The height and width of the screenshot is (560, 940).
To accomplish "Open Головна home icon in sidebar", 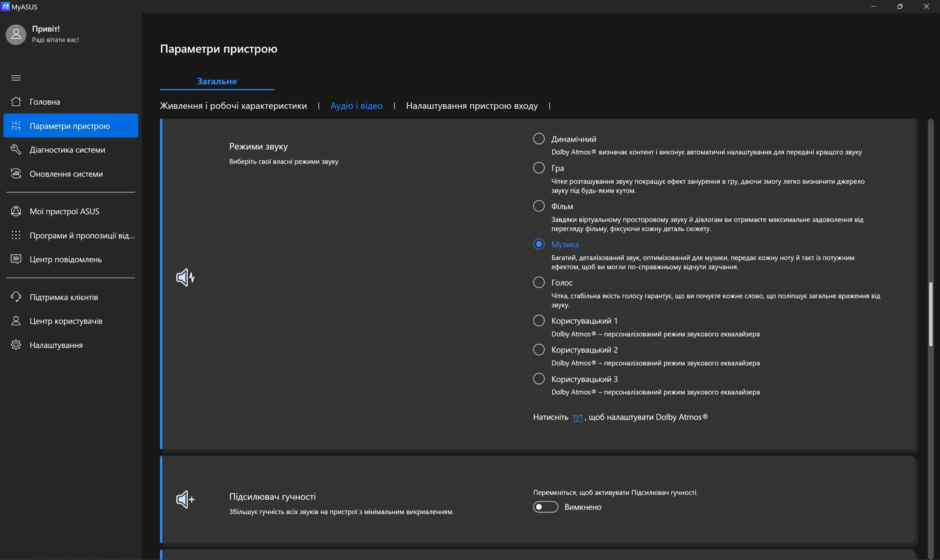I will [x=16, y=101].
